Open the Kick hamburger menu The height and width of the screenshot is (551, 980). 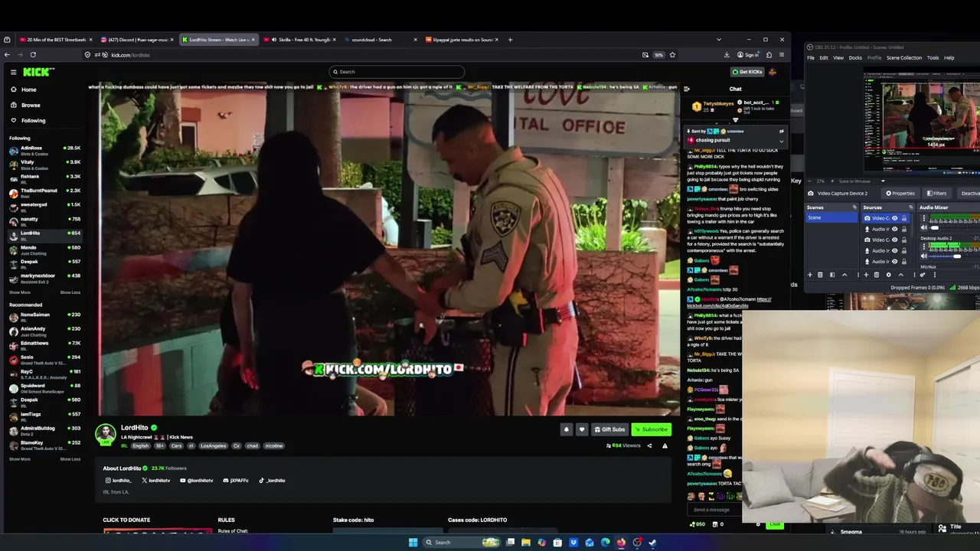coord(13,72)
